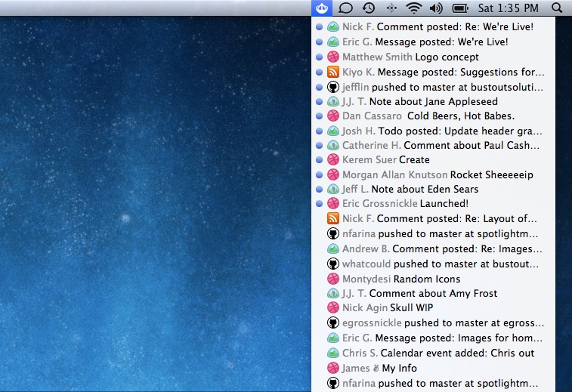Viewport: 572px width, 392px height.
Task: Click Dribbble icon beside Matthew Smith
Action: click(332, 57)
